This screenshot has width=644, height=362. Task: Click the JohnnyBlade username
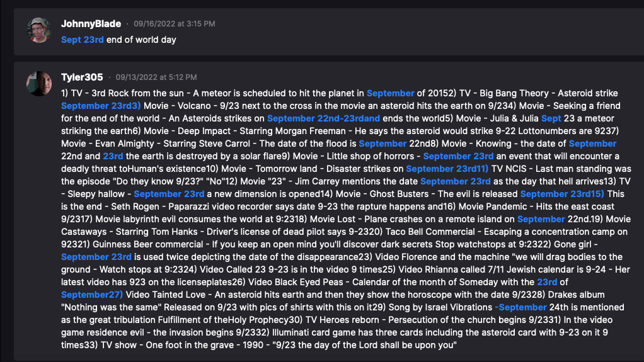[91, 24]
